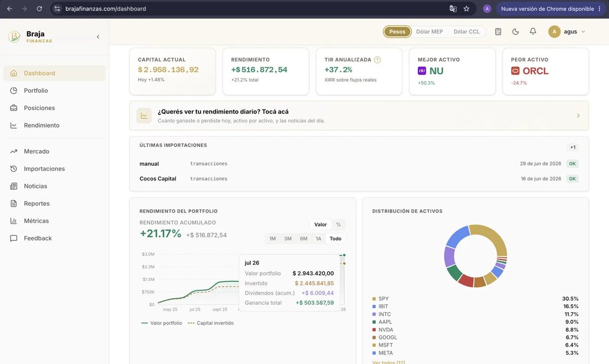Open the agus user menu dropdown
This screenshot has height=364, width=609.
(x=567, y=31)
